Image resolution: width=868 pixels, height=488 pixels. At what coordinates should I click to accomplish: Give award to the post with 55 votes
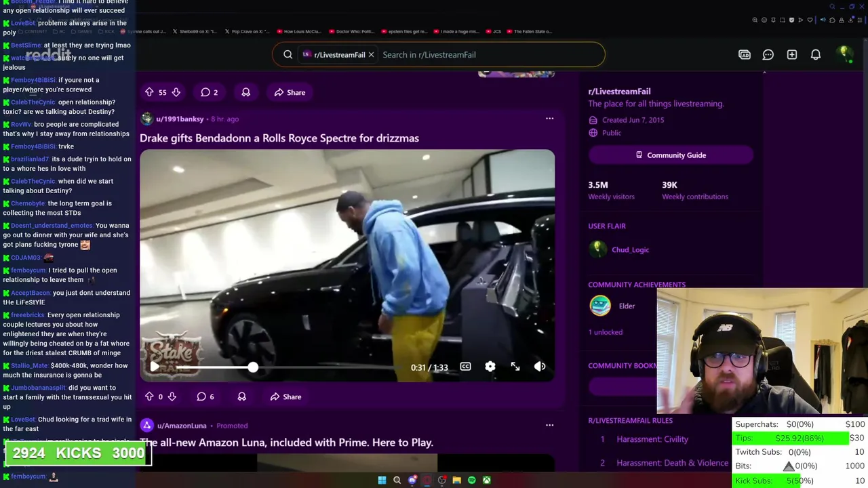tap(246, 92)
